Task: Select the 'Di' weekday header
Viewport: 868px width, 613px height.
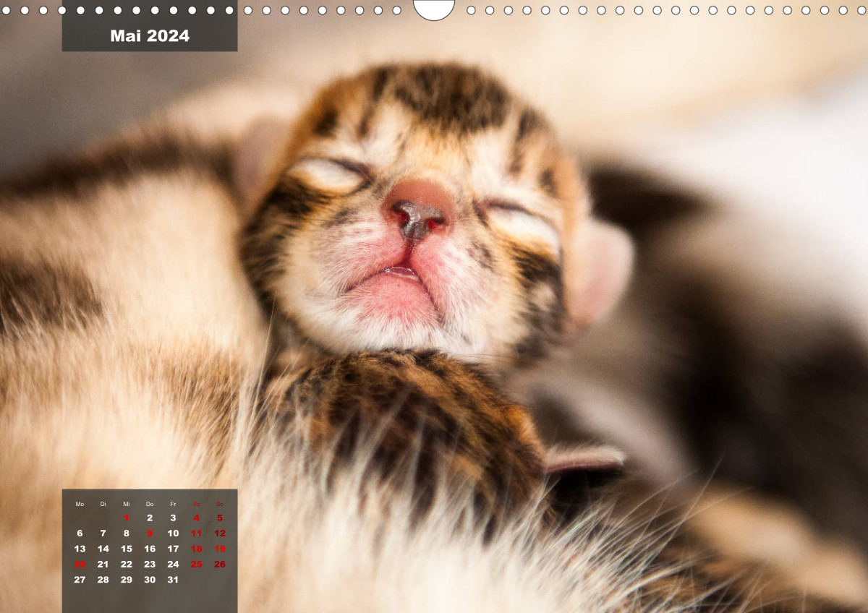Action: (103, 504)
